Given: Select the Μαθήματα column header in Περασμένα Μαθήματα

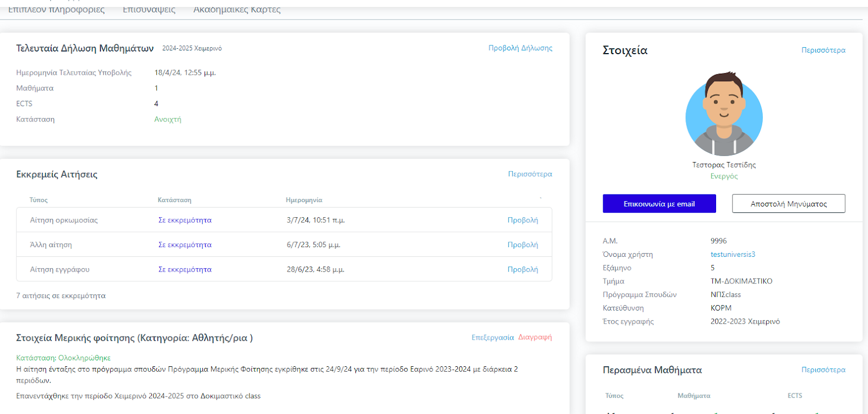Looking at the screenshot, I should click(x=694, y=396).
